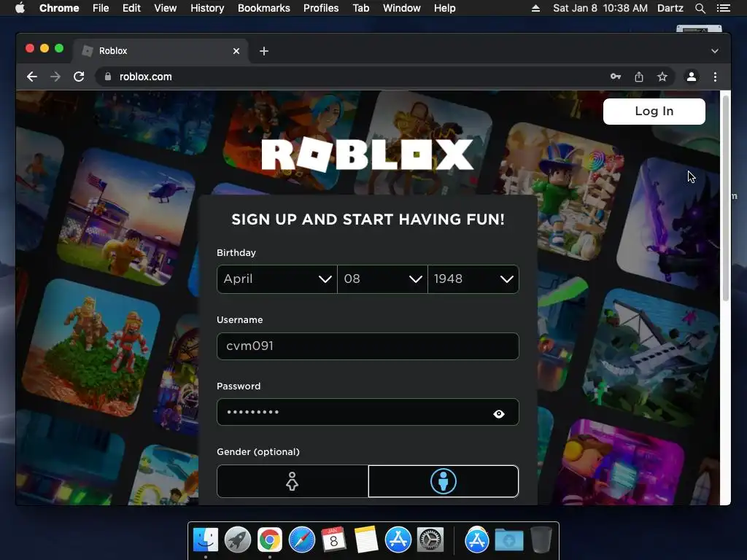
Task: Bookmark this page with the star icon
Action: click(x=662, y=77)
